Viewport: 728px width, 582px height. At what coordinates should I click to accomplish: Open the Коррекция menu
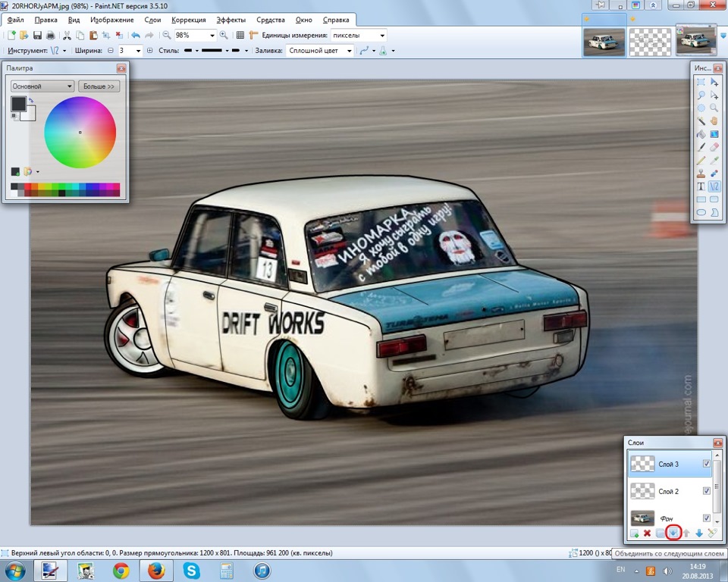189,20
